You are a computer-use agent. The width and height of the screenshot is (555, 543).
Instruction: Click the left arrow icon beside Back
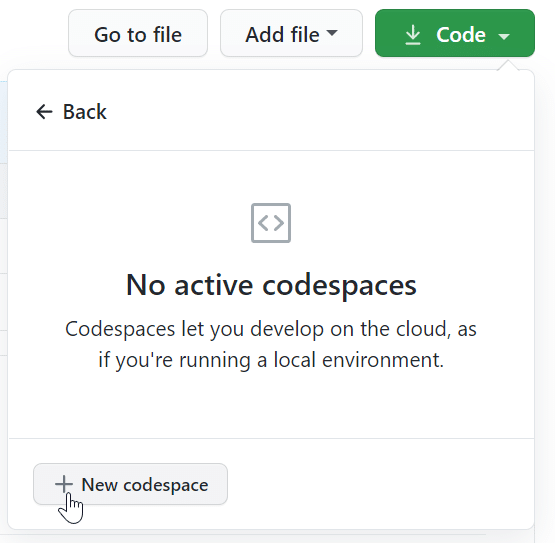coord(44,112)
